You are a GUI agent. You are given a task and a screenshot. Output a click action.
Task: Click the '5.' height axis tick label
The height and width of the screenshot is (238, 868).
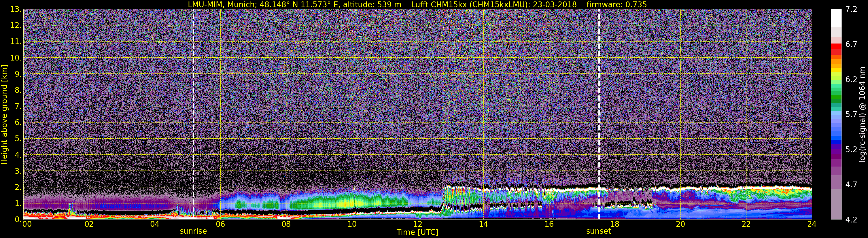[18, 139]
